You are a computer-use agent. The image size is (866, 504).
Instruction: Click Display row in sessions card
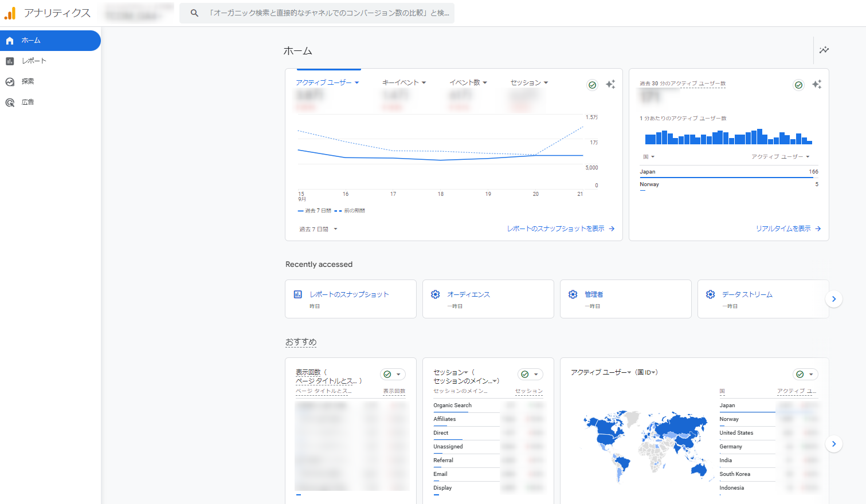[x=488, y=488]
